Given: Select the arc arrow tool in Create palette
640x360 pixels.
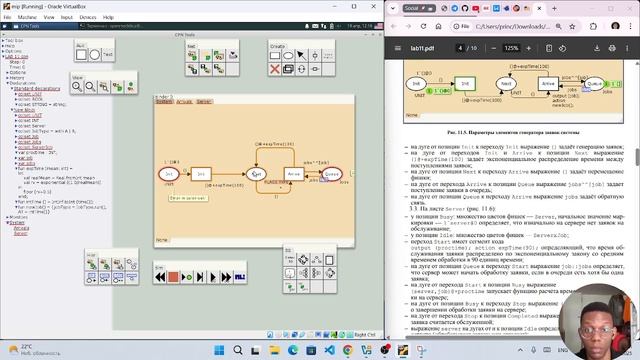Looking at the screenshot, I should (x=302, y=56).
